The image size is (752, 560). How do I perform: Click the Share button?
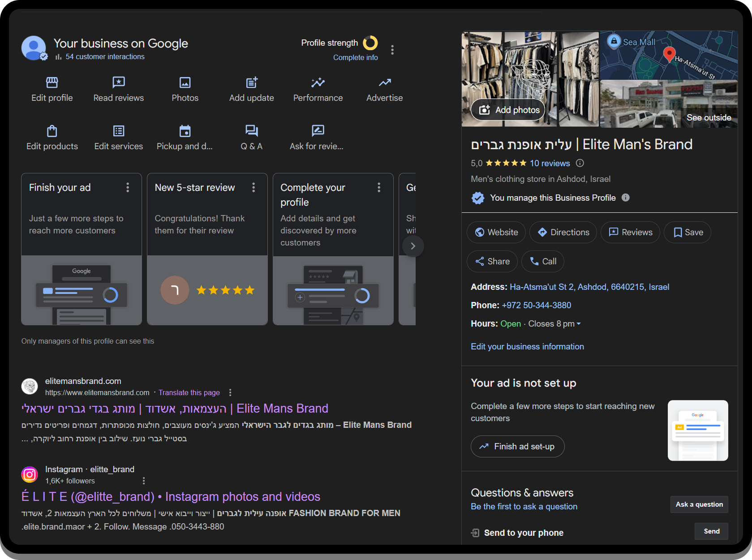point(492,262)
